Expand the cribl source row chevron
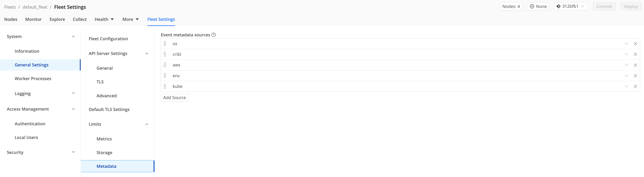Screen dimensions: 644x177 click(626, 54)
